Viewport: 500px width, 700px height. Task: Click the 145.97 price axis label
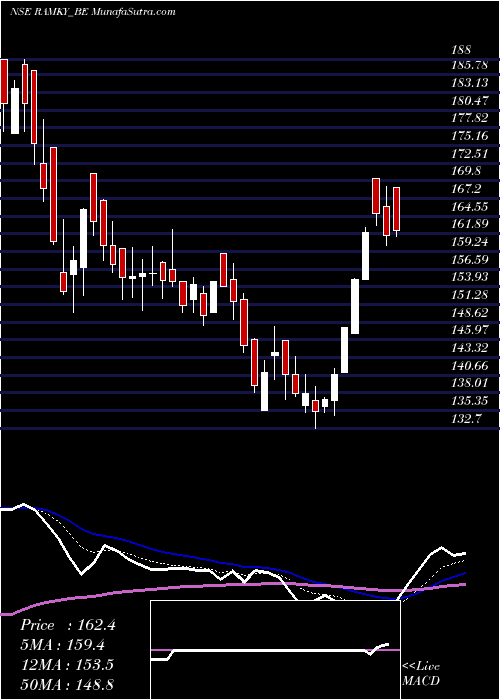pyautogui.click(x=470, y=330)
